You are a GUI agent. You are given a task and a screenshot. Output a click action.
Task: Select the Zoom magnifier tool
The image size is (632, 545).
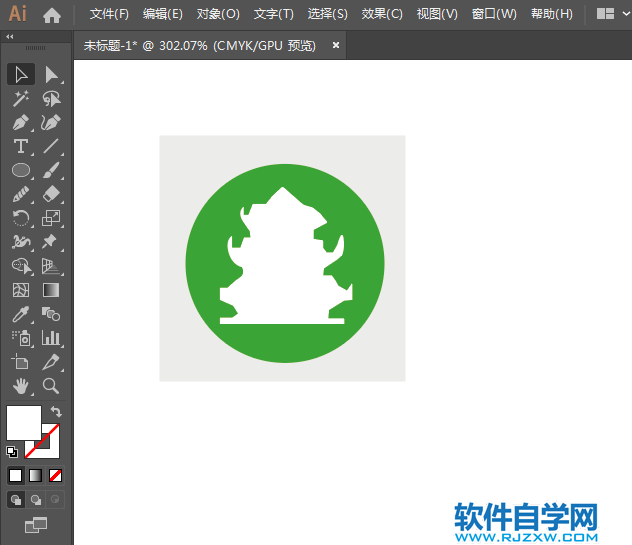point(51,386)
